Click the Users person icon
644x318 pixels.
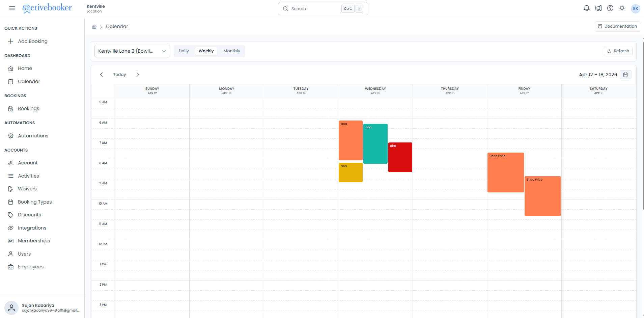11,254
